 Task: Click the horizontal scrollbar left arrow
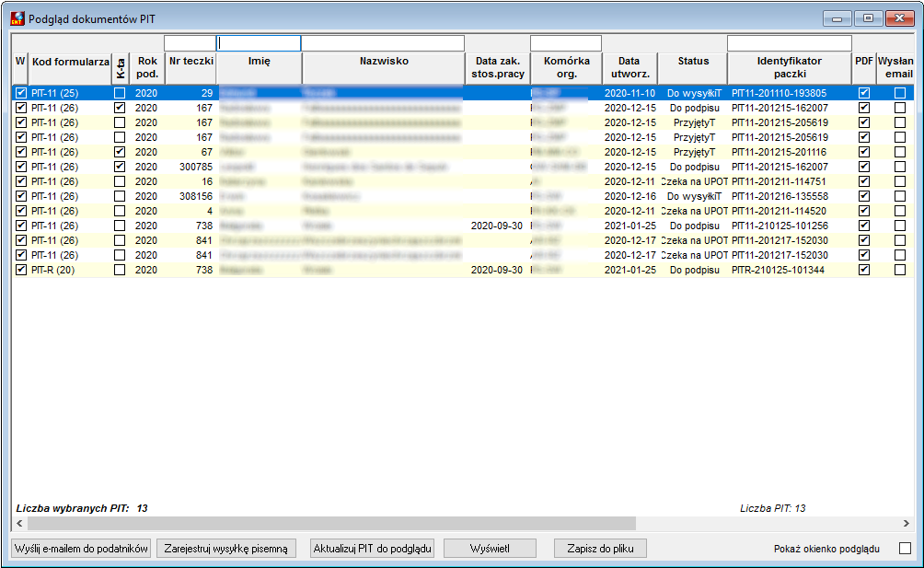pyautogui.click(x=19, y=523)
